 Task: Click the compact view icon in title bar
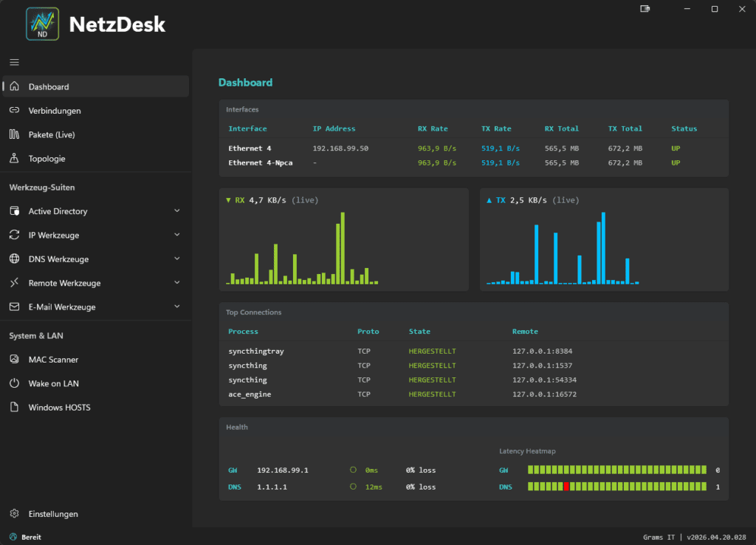(645, 9)
